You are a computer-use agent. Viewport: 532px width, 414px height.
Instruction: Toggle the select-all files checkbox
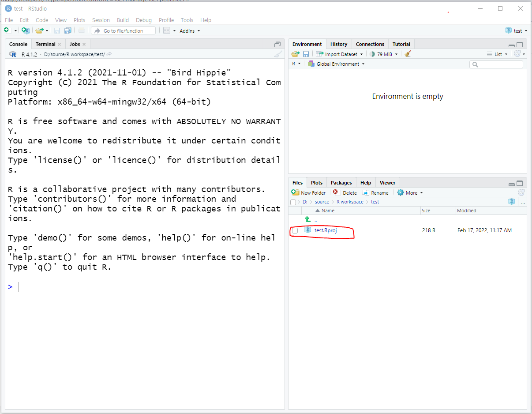[293, 202]
